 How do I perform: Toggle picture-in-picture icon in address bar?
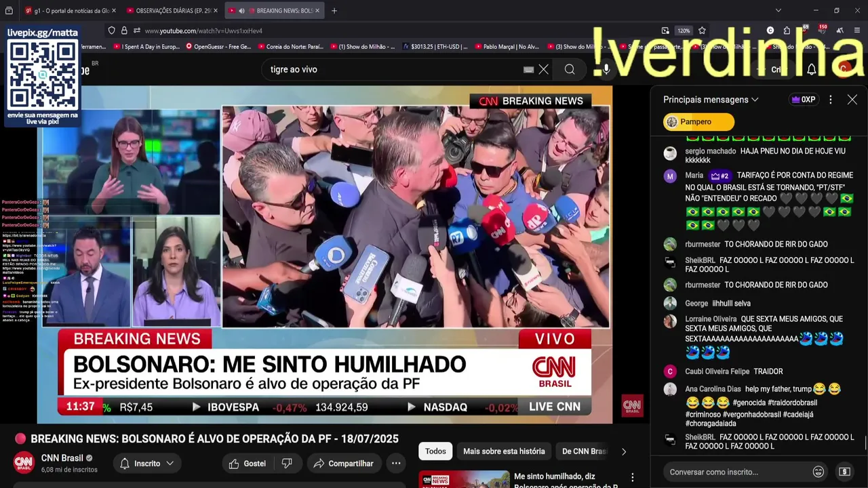click(665, 30)
